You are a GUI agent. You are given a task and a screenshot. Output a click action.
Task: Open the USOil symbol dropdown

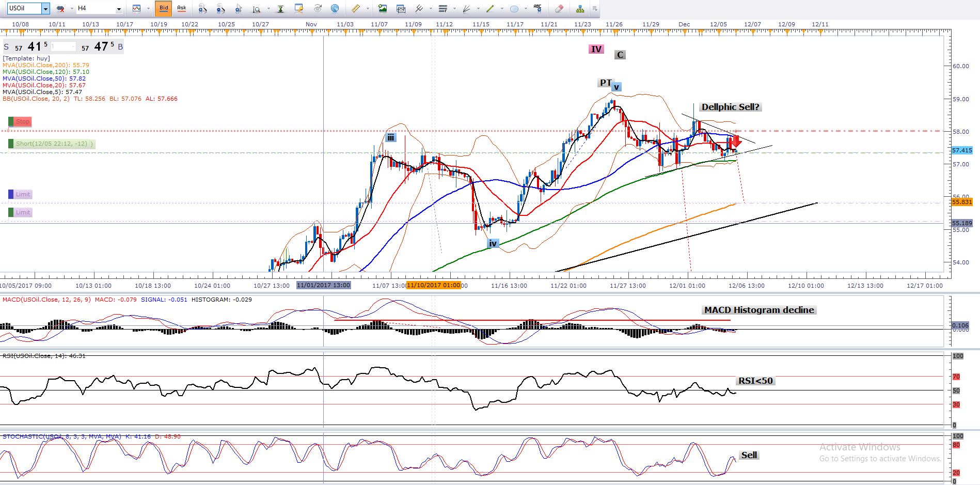click(x=45, y=8)
